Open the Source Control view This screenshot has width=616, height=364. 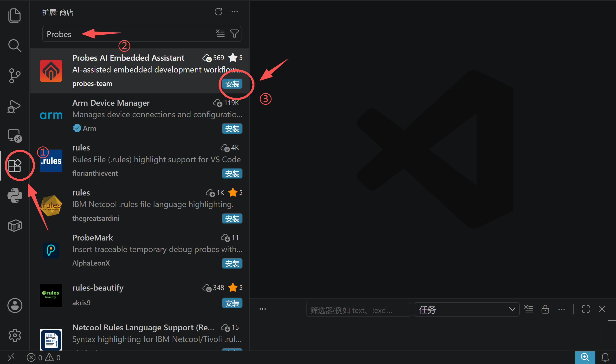pos(15,76)
